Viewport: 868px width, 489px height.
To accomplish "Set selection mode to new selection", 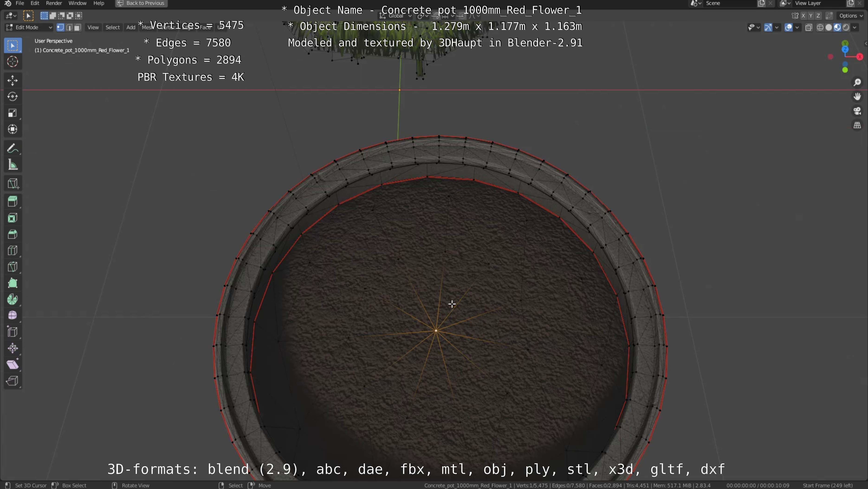I will coord(44,16).
